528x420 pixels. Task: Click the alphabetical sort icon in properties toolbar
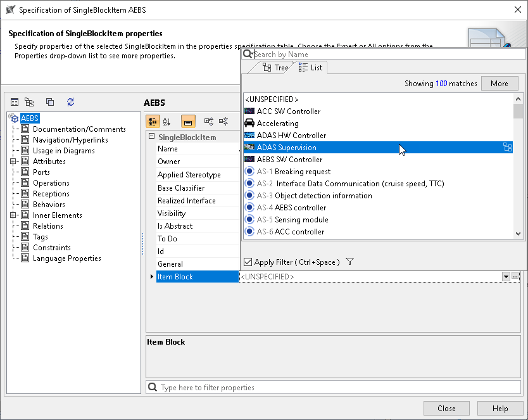click(167, 122)
